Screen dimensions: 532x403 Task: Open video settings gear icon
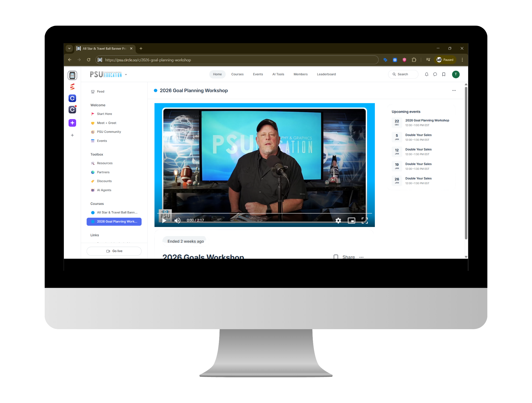338,220
